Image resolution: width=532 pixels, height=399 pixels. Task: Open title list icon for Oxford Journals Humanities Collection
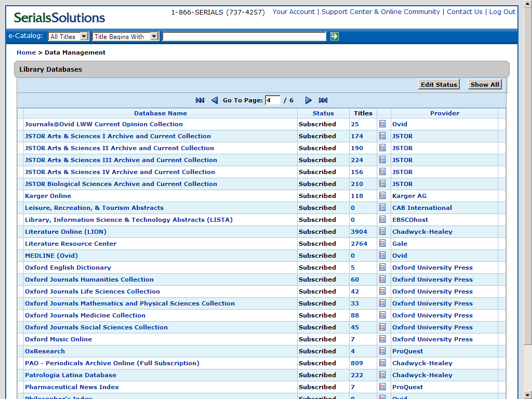pyautogui.click(x=382, y=279)
